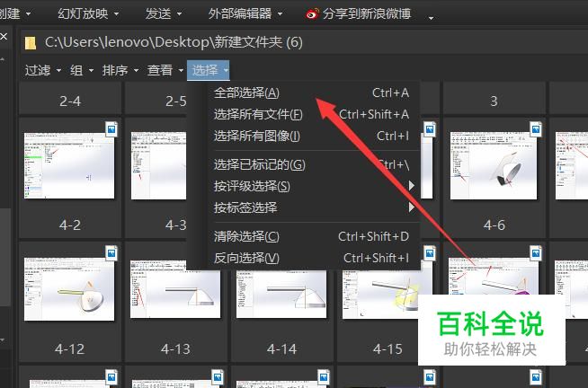This screenshot has height=388, width=588.
Task: Close the left panel with X
Action: (4, 36)
